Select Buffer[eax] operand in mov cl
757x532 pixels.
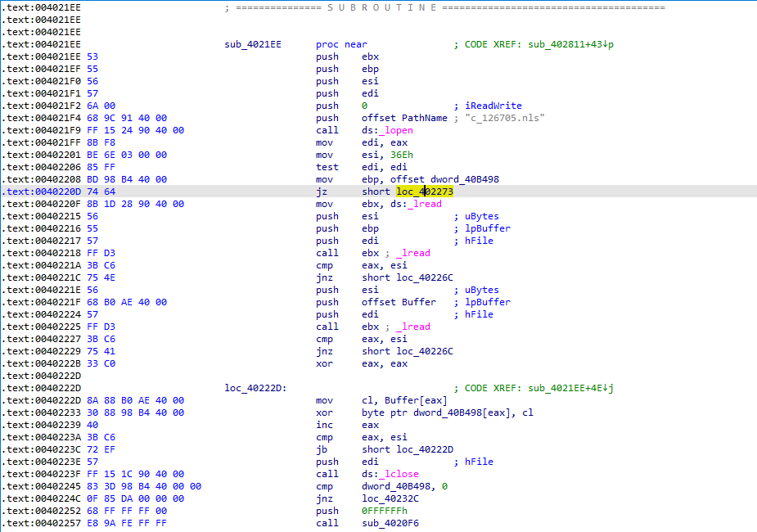pos(416,401)
